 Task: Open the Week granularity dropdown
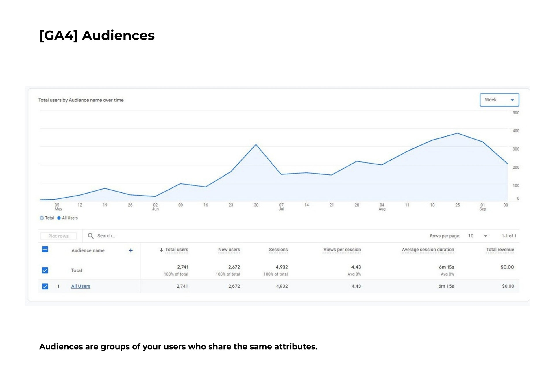[x=499, y=100]
